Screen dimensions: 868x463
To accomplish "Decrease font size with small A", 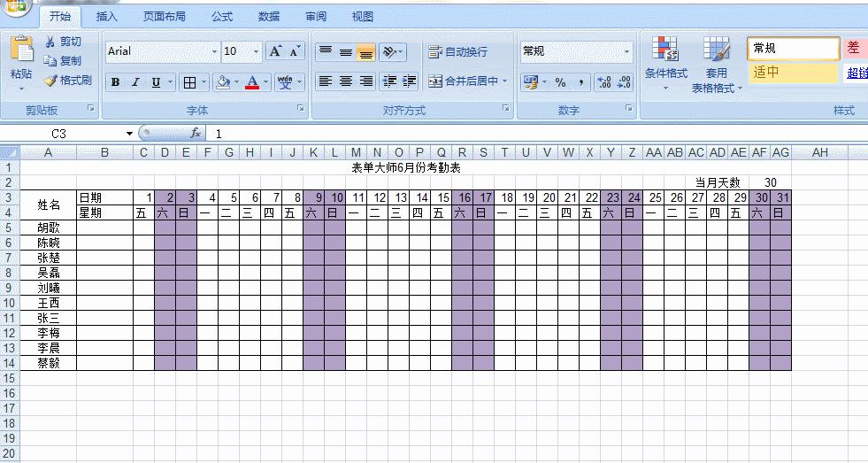I will [295, 51].
